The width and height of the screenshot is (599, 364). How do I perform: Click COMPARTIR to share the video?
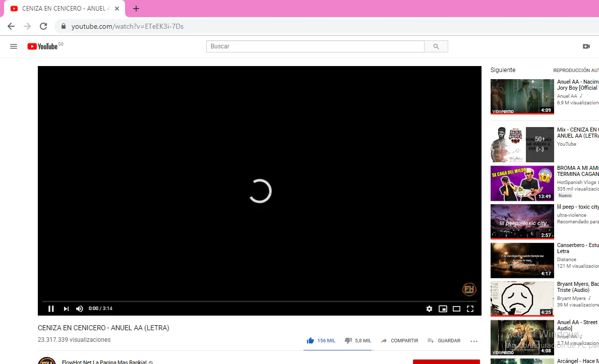click(x=400, y=340)
